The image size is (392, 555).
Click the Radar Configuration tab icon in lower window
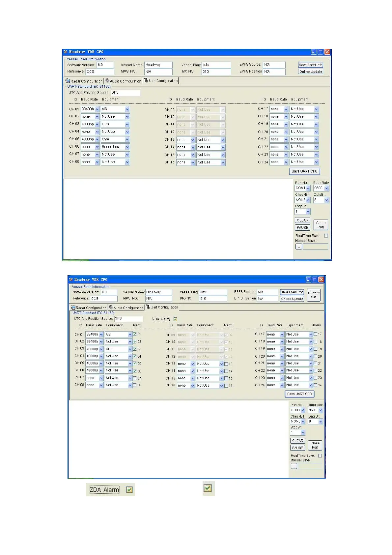[x=73, y=307]
